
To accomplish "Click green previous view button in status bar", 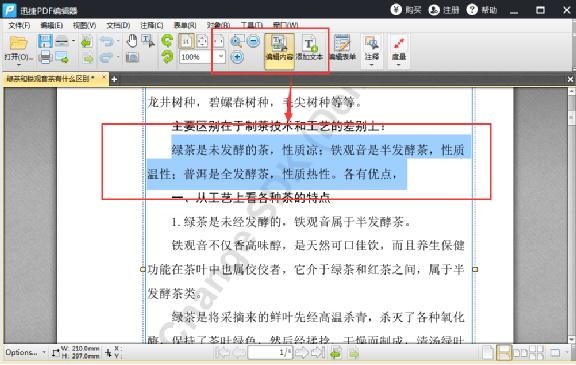I will tap(336, 353).
